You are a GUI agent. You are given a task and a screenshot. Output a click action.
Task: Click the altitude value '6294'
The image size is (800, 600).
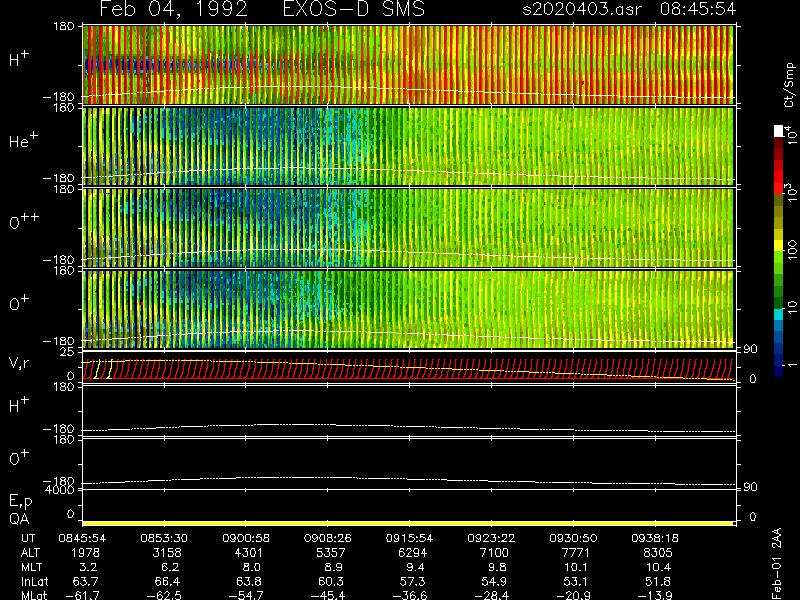point(412,553)
